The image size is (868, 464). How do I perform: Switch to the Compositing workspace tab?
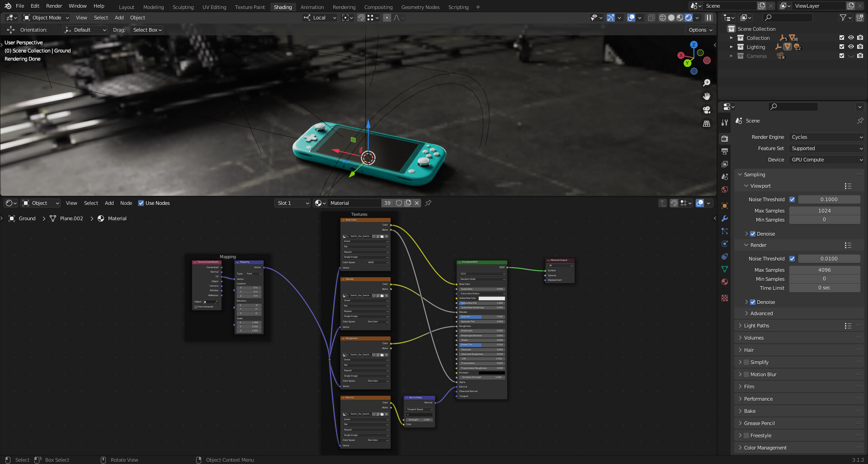tap(378, 7)
